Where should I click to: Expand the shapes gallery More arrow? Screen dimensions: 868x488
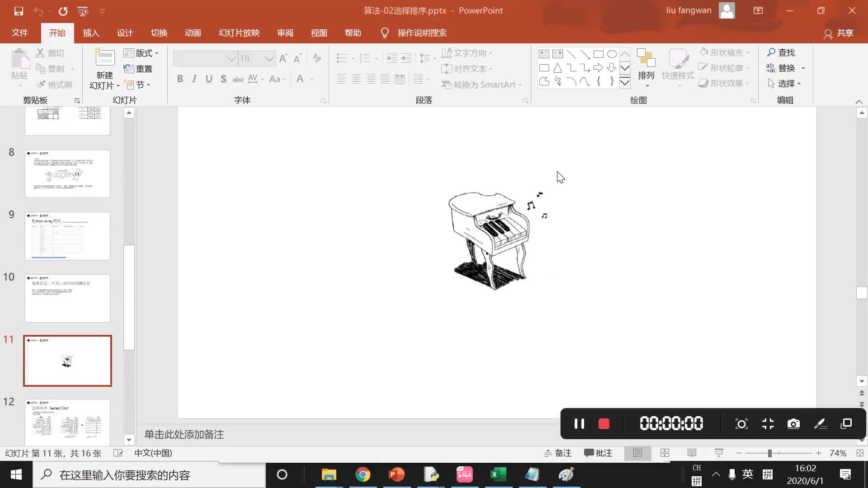tap(625, 82)
